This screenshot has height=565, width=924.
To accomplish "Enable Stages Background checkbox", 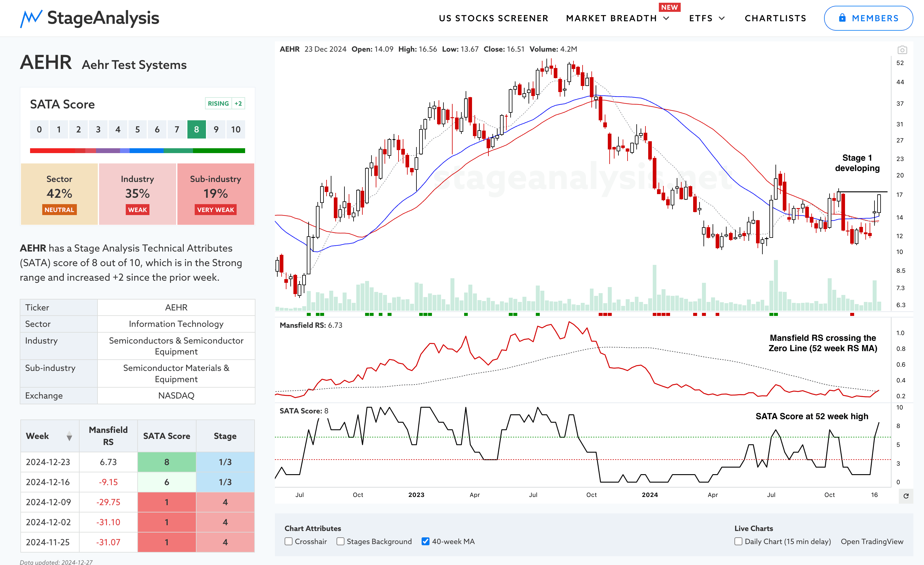I will 341,541.
